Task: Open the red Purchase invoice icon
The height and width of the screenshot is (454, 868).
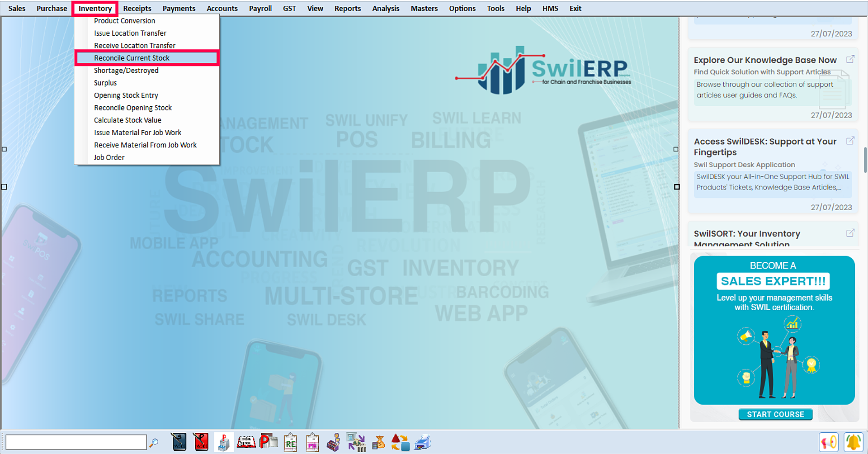Action: coord(201,442)
